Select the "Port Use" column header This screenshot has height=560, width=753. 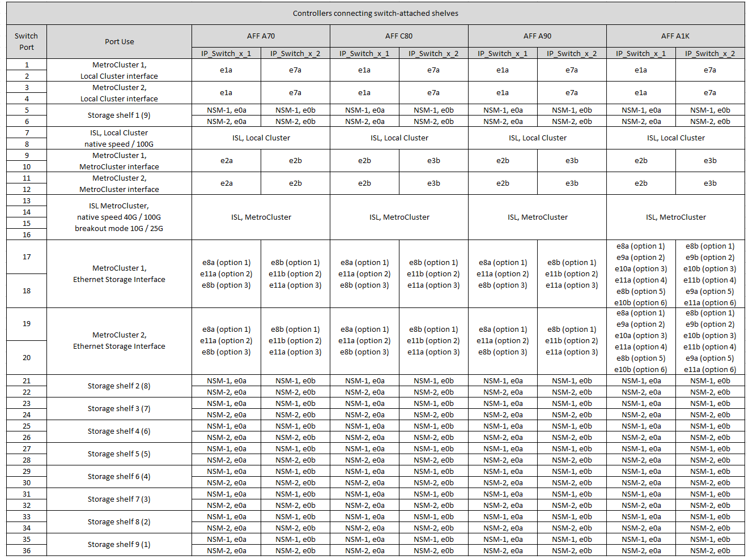tap(120, 41)
